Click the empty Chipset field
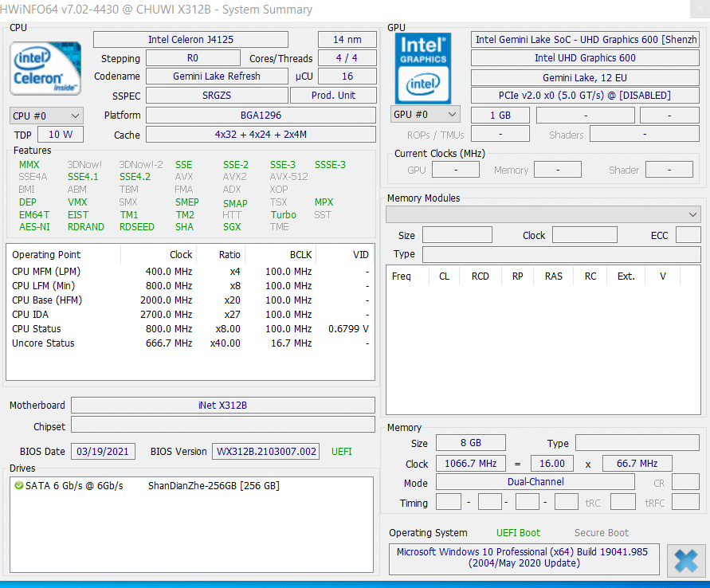 point(223,425)
